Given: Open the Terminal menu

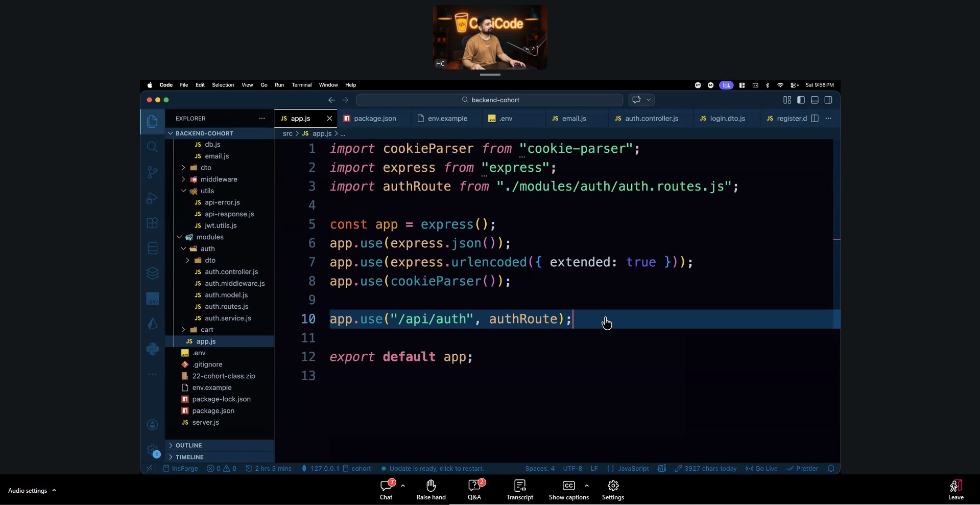Looking at the screenshot, I should click(x=301, y=85).
